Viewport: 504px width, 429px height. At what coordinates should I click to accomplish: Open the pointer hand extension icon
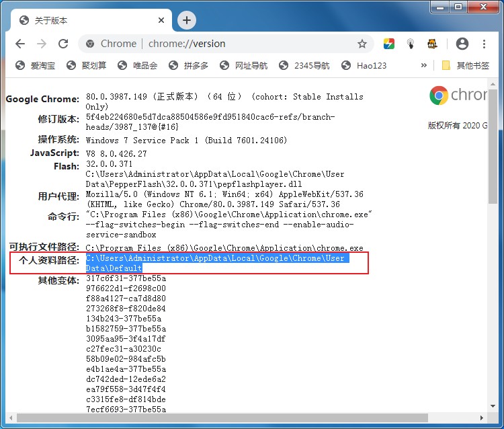tap(411, 44)
